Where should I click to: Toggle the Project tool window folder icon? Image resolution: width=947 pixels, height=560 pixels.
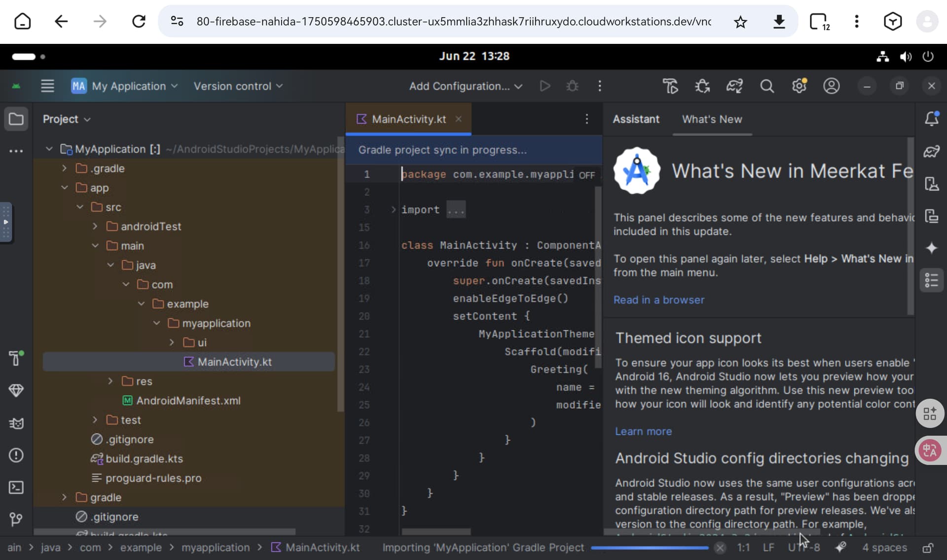(16, 119)
